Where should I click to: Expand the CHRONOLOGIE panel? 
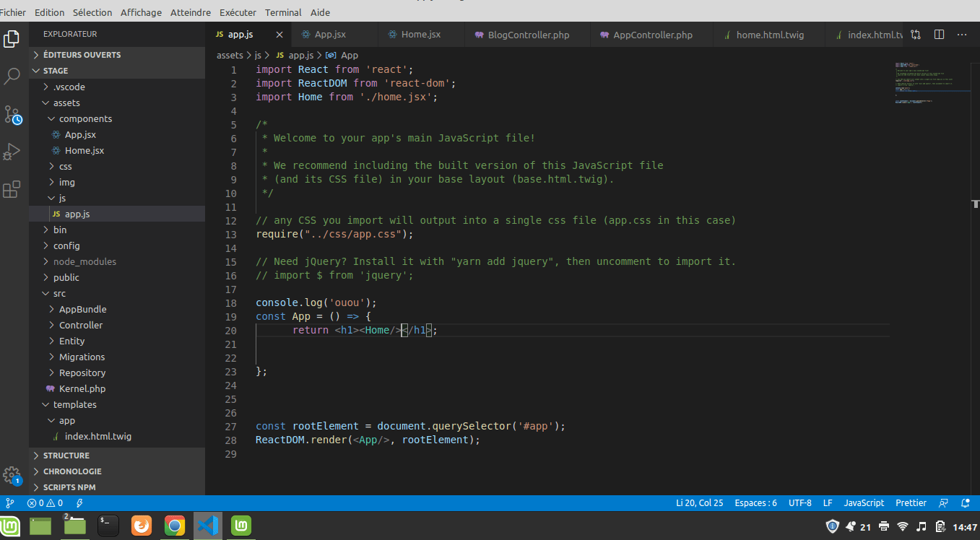pos(117,471)
